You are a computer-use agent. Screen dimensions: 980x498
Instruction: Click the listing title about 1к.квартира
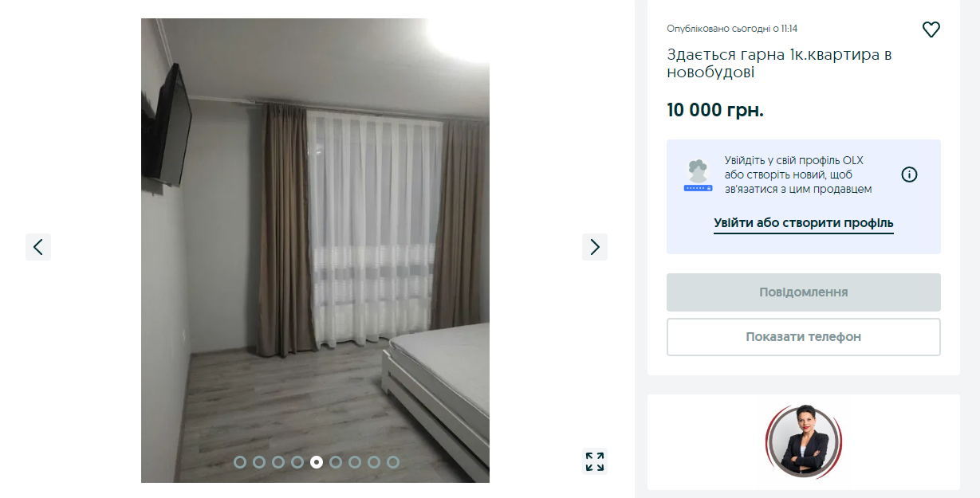coord(779,64)
